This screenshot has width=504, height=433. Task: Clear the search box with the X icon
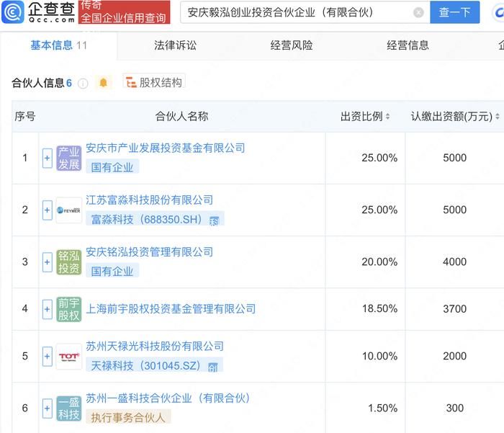[x=418, y=12]
